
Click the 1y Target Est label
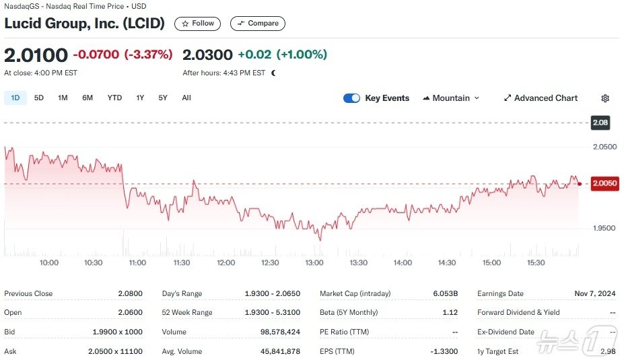coord(497,351)
